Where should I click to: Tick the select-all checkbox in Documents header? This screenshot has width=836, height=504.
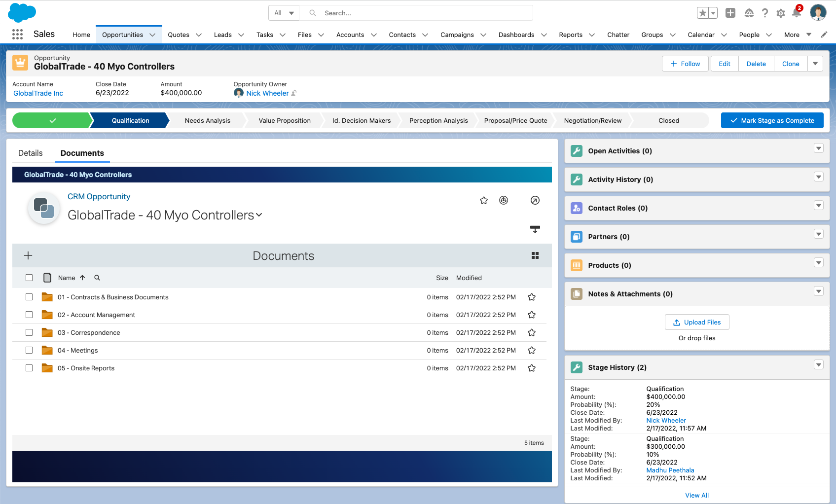tap(29, 278)
